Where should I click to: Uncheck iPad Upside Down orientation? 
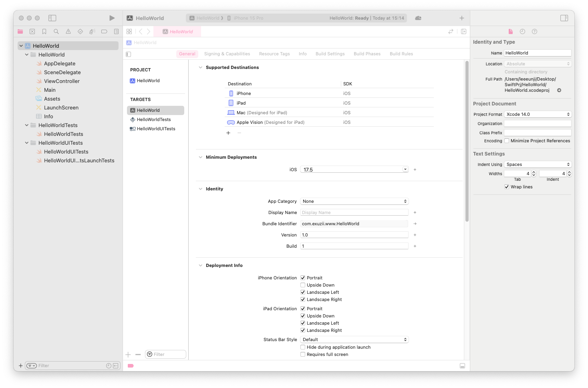pos(303,316)
